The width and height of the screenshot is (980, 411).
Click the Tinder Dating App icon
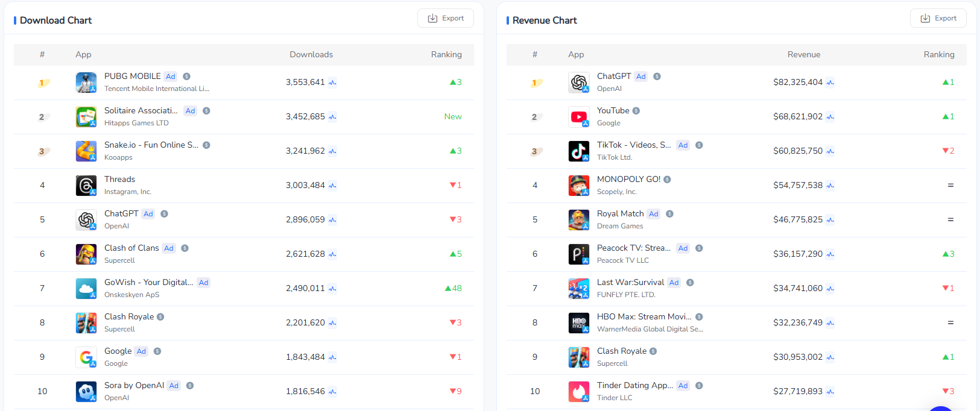tap(578, 392)
